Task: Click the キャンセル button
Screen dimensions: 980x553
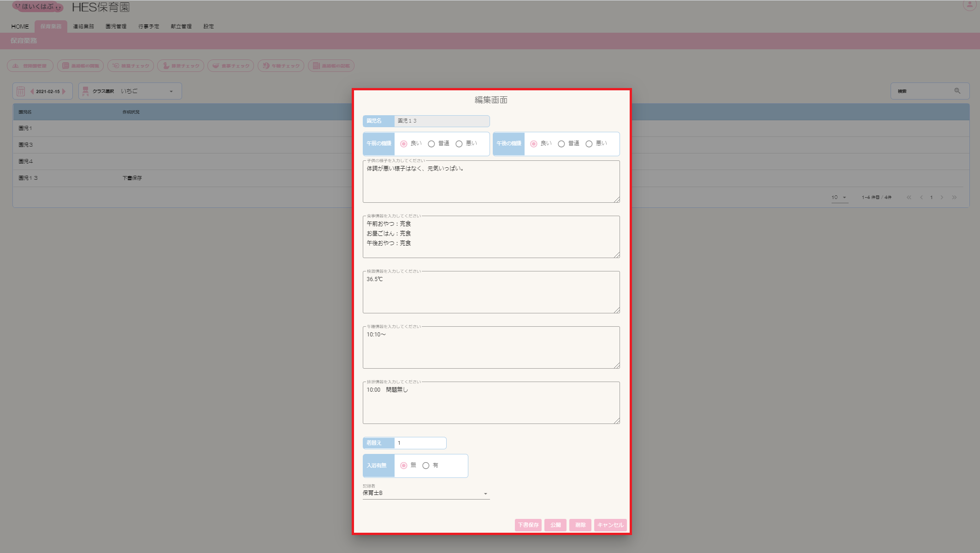Action: 610,525
